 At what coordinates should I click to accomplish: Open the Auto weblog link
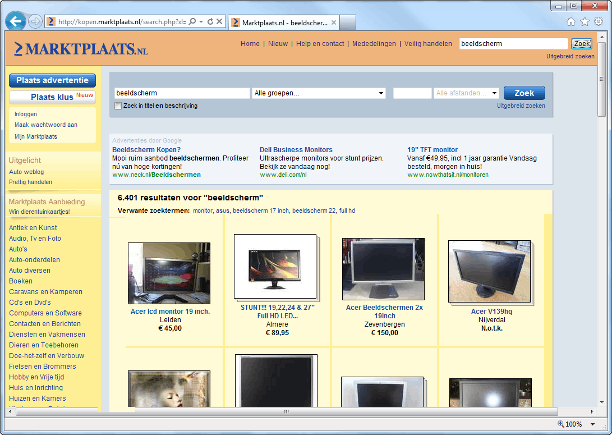point(26,172)
